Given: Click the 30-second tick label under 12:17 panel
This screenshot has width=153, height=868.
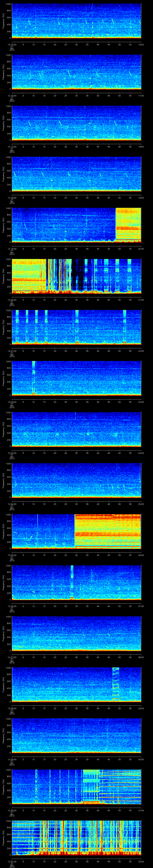Looking at the screenshot, I should click(77, 147).
